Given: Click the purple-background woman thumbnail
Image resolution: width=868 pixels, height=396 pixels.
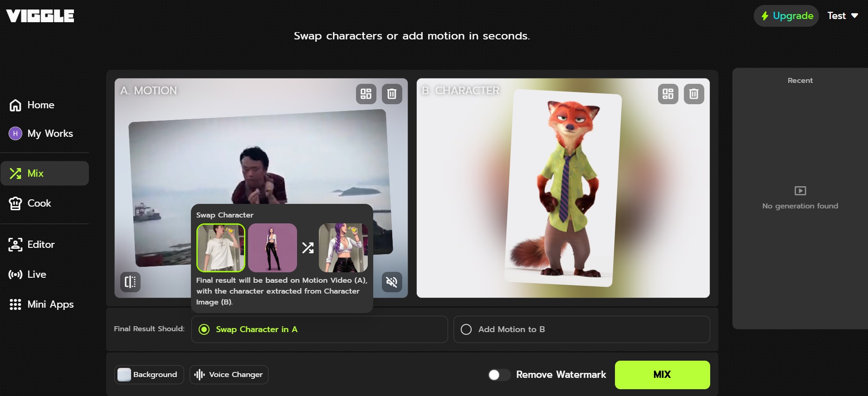Looking at the screenshot, I should point(273,248).
